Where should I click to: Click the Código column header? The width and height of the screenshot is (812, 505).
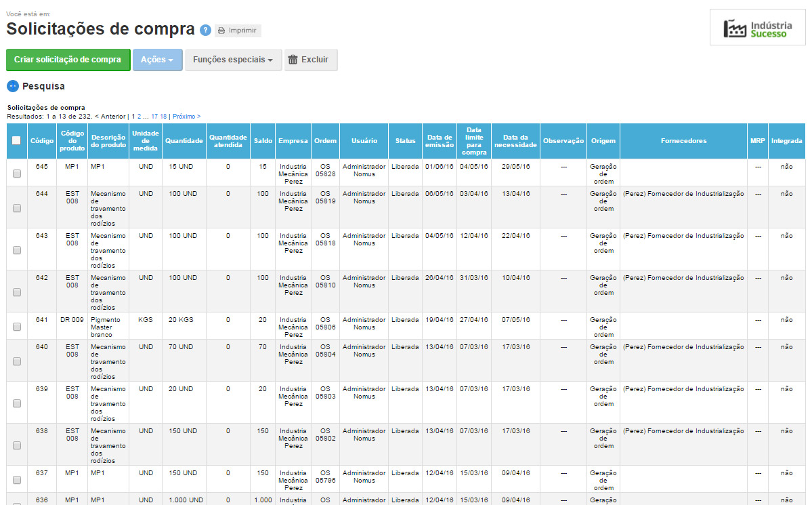coord(42,141)
